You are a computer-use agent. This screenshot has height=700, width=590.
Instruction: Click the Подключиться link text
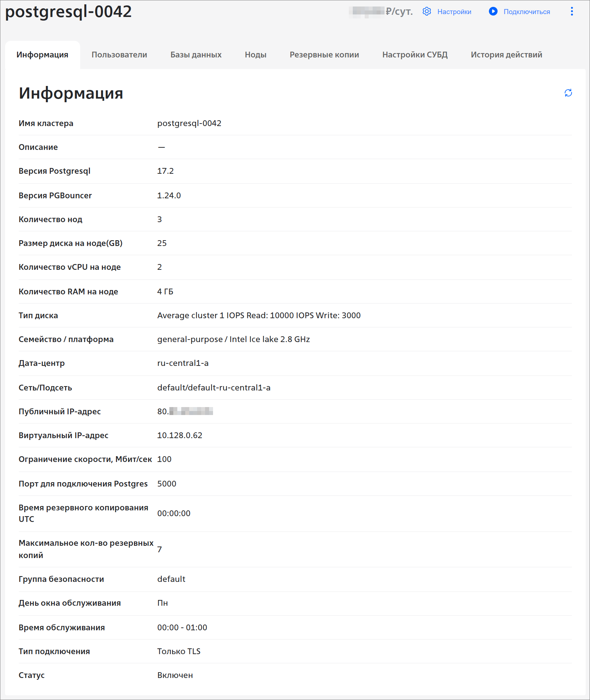tap(526, 12)
